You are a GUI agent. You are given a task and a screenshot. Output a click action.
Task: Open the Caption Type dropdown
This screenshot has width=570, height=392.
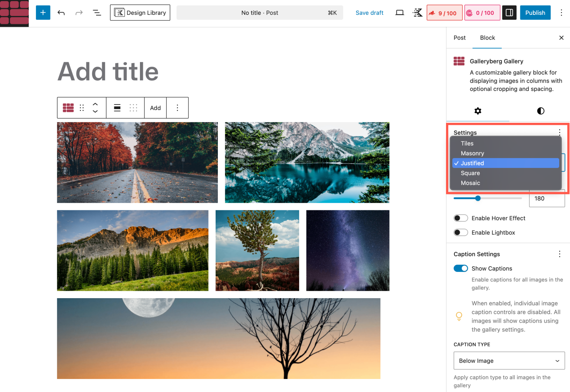509,361
